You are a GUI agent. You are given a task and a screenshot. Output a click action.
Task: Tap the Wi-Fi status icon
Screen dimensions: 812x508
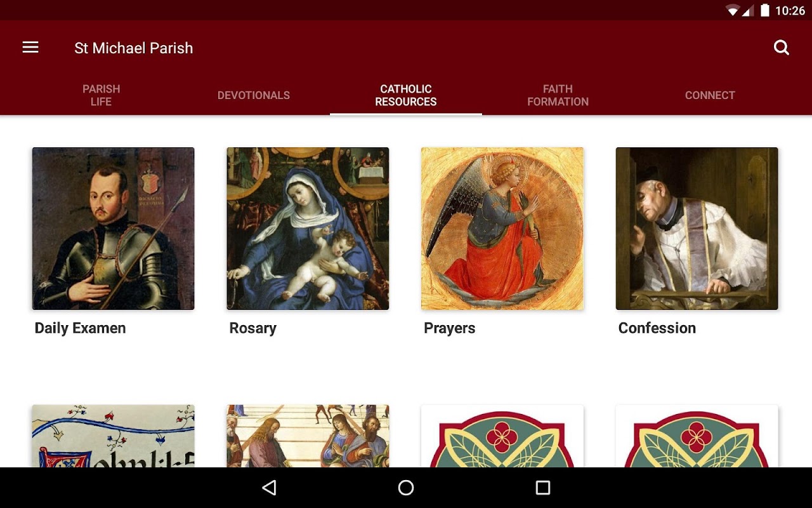(733, 10)
